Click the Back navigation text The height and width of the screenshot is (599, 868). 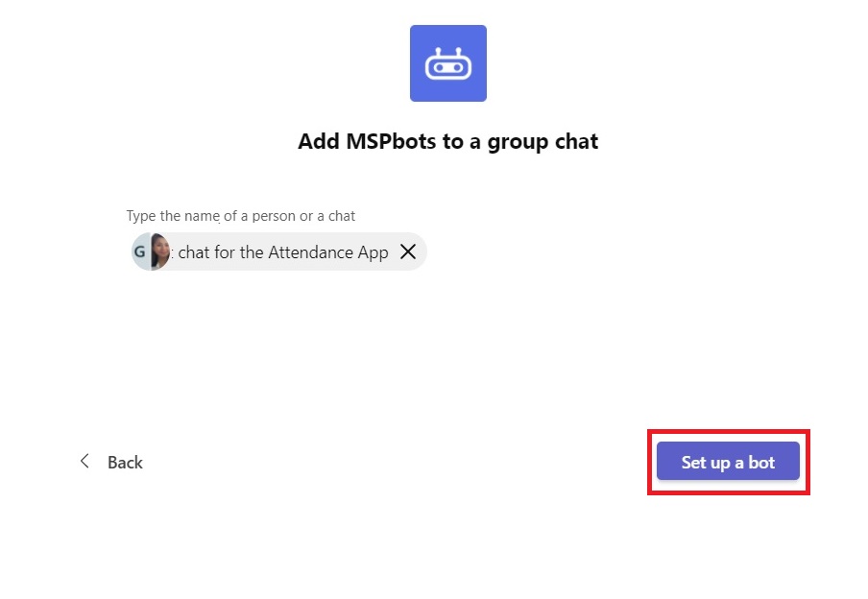[x=125, y=462]
